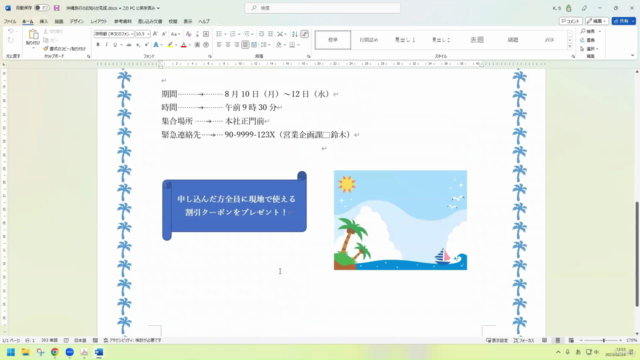Viewport: 640px width, 360px height.
Task: Toggle italic formatting
Action: coord(107,45)
